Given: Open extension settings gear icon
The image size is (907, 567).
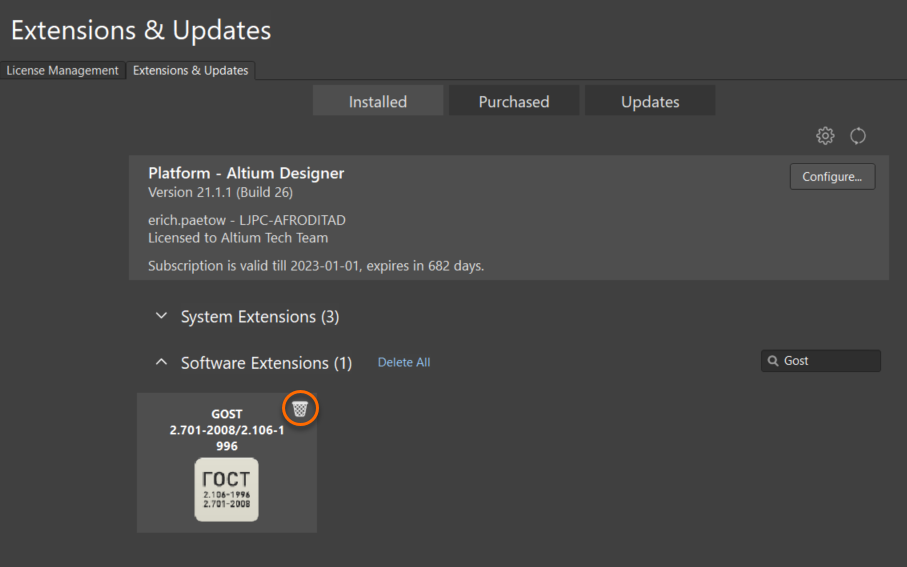Looking at the screenshot, I should pos(825,136).
